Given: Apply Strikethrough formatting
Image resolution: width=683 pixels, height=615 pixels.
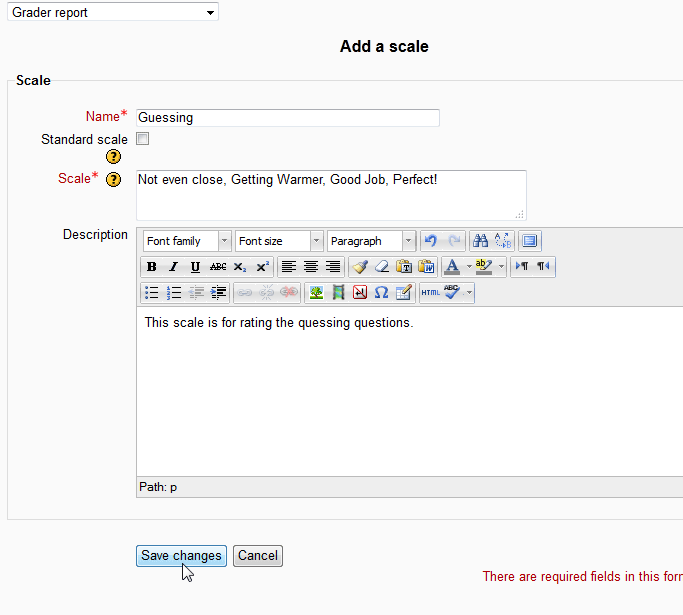Looking at the screenshot, I should (218, 267).
